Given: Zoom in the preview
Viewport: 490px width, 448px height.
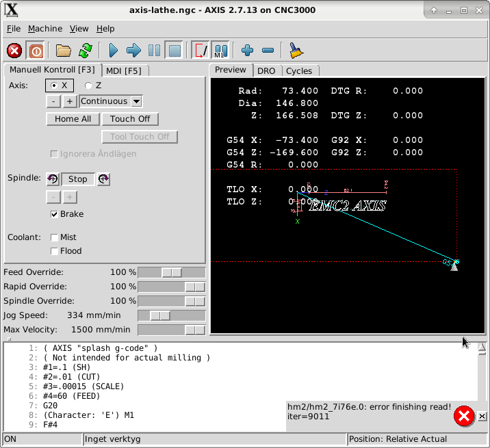Looking at the screenshot, I should click(x=247, y=51).
